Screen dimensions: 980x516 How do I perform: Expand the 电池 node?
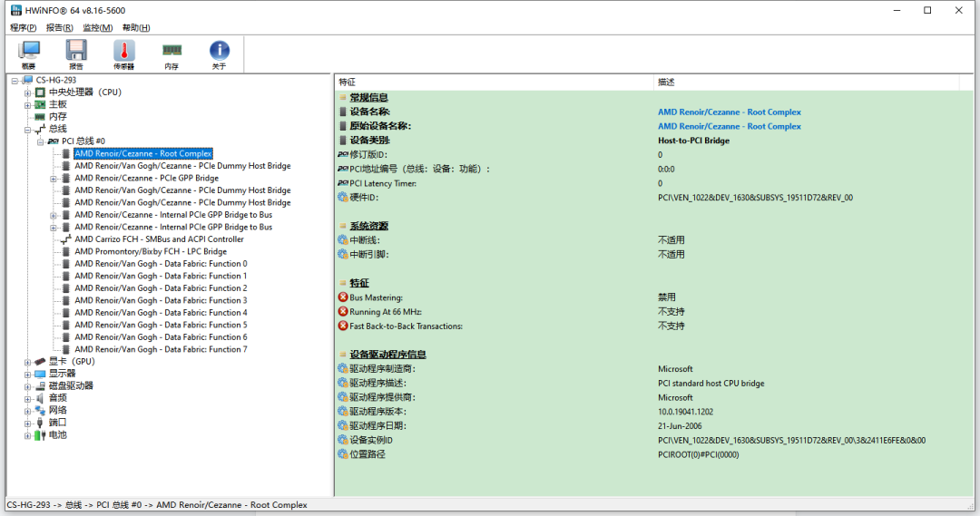coord(27,435)
